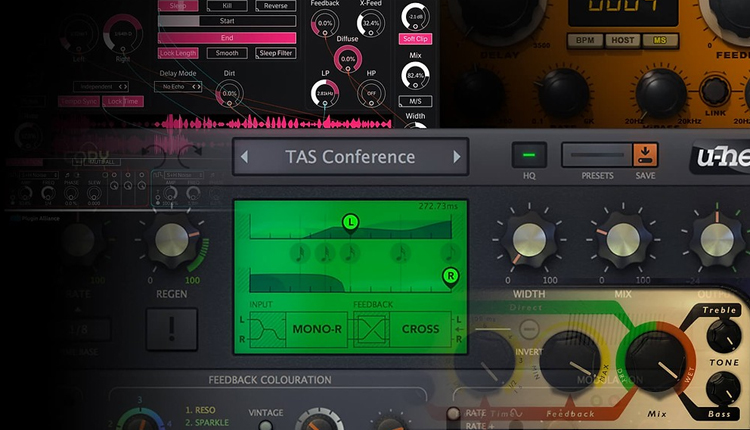Image resolution: width=750 pixels, height=430 pixels.
Task: Load the previous preset with the left arrow
Action: [x=244, y=157]
